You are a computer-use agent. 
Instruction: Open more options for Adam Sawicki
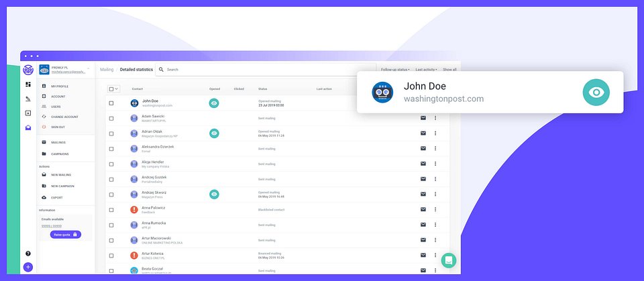(x=435, y=118)
